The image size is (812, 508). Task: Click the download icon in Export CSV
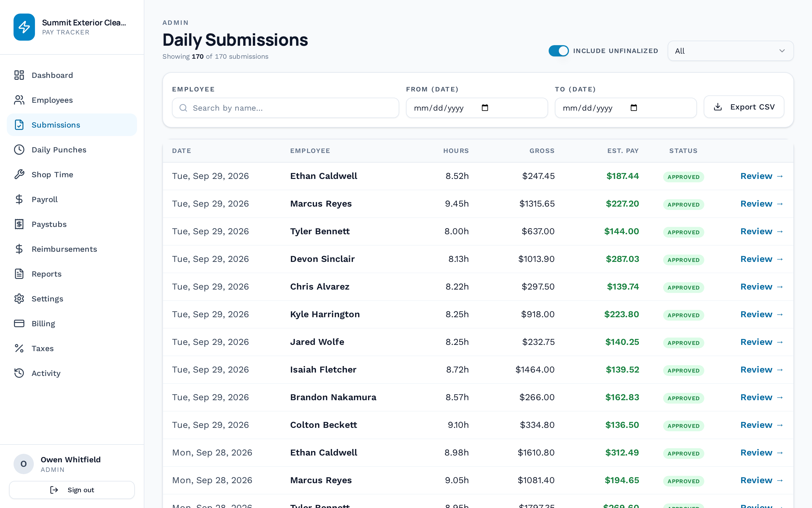coord(718,107)
